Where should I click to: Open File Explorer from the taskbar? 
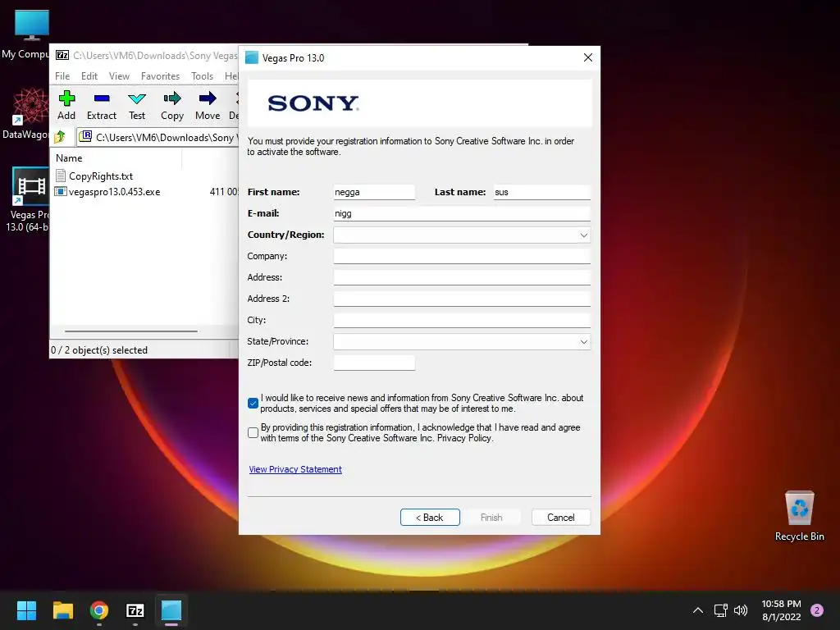pyautogui.click(x=62, y=610)
